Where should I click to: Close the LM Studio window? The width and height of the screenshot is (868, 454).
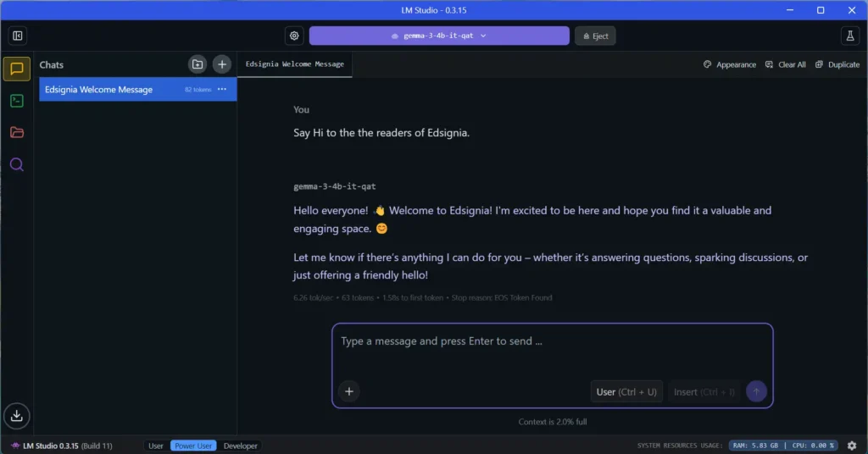pos(852,10)
